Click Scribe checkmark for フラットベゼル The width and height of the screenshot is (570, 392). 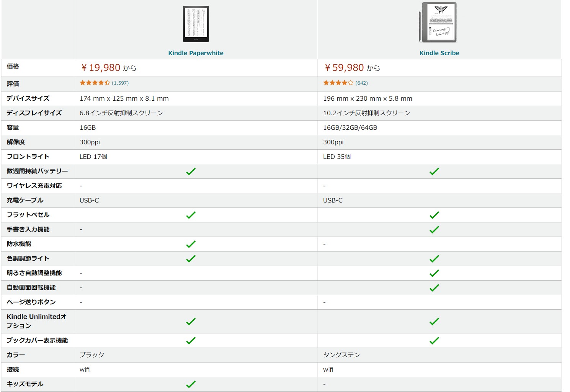(434, 215)
